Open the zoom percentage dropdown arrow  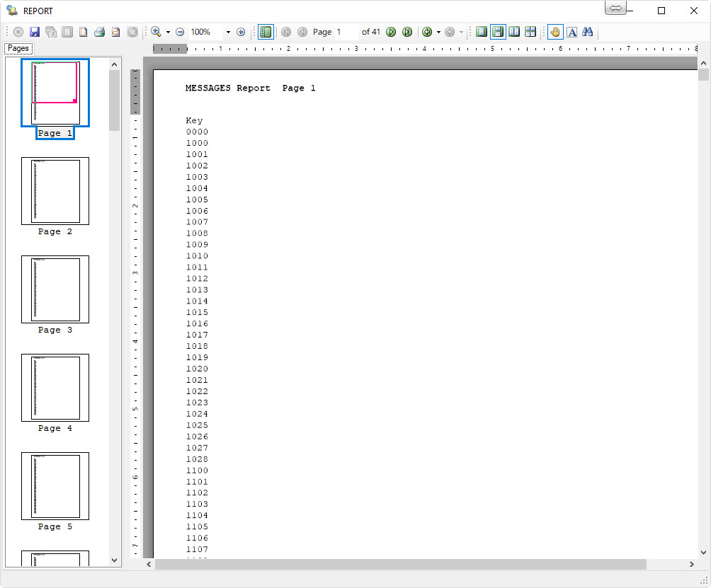click(x=228, y=32)
